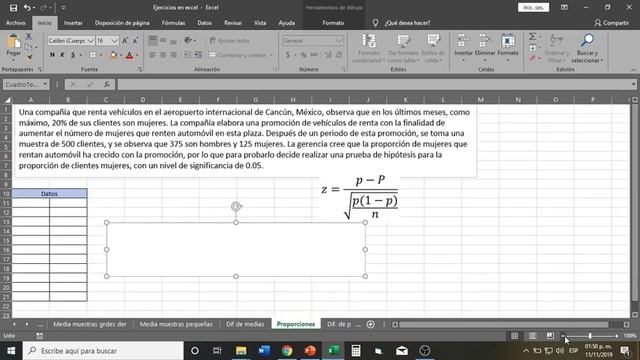Viewport: 640px width, 360px height.
Task: Click the Compartir share button
Action: (611, 23)
